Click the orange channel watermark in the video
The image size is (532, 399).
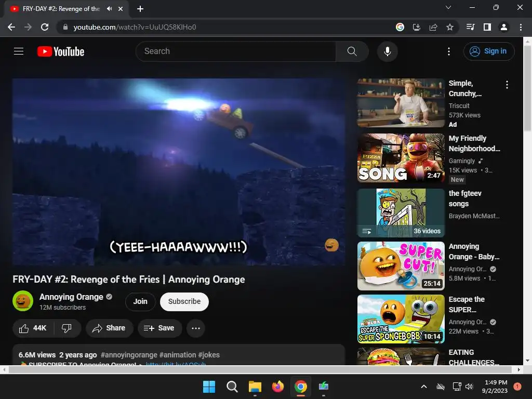331,245
